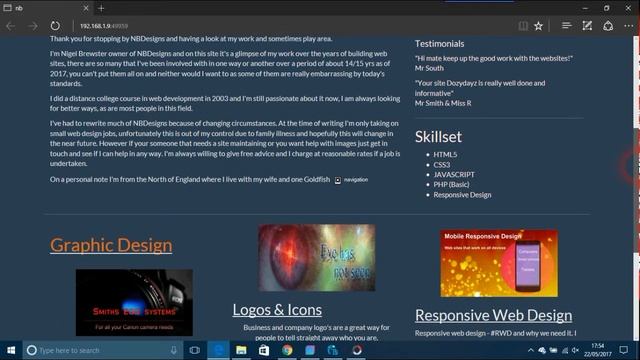
Task: Open the Windows Store taskbar icon
Action: tap(264, 350)
